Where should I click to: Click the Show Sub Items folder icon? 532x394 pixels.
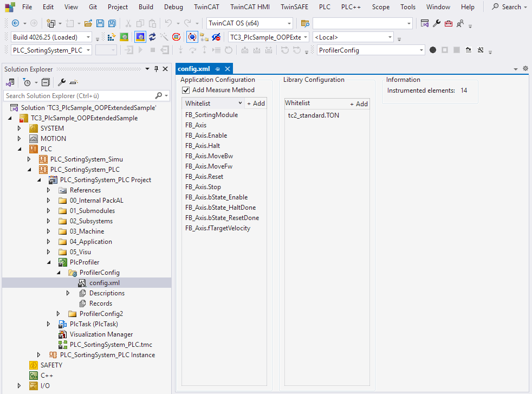click(x=204, y=37)
